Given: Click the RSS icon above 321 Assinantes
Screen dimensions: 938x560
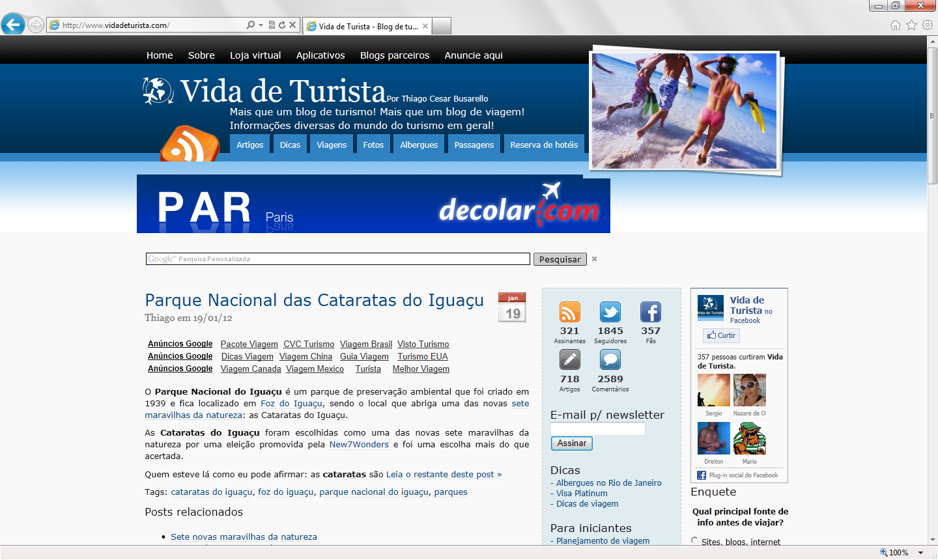Looking at the screenshot, I should [569, 312].
